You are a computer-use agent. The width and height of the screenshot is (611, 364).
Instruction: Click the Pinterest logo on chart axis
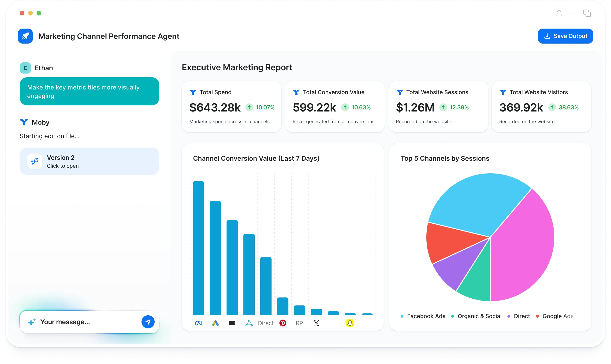click(283, 323)
